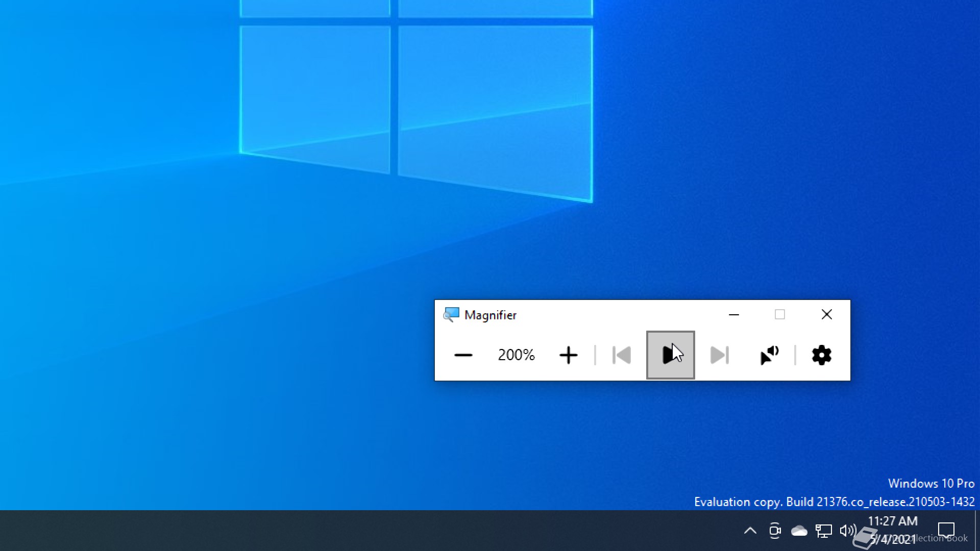
Task: Click the Magnifier zoom out minus button
Action: coord(463,355)
